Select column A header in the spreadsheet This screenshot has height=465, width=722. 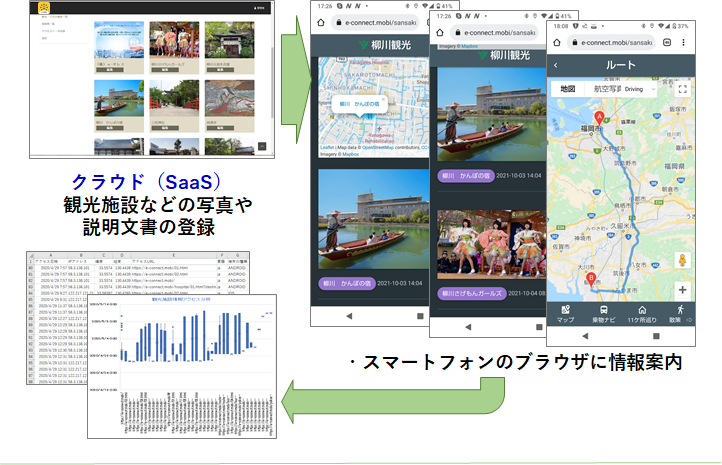(51, 255)
